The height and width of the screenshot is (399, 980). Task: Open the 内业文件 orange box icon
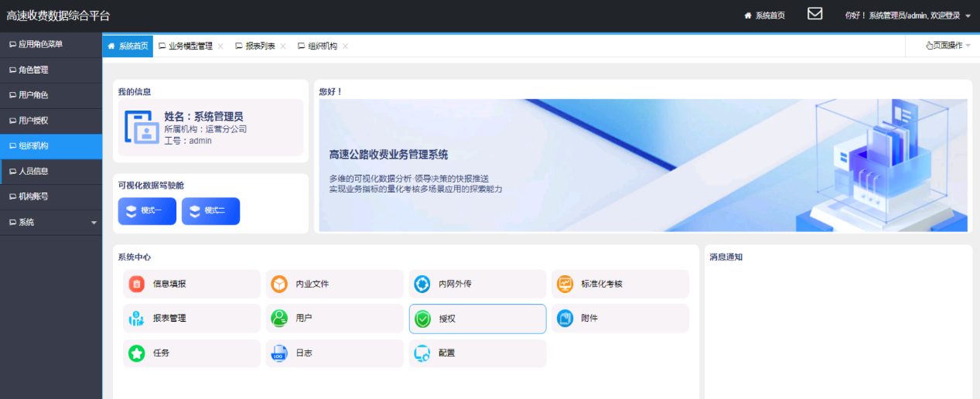pos(279,284)
